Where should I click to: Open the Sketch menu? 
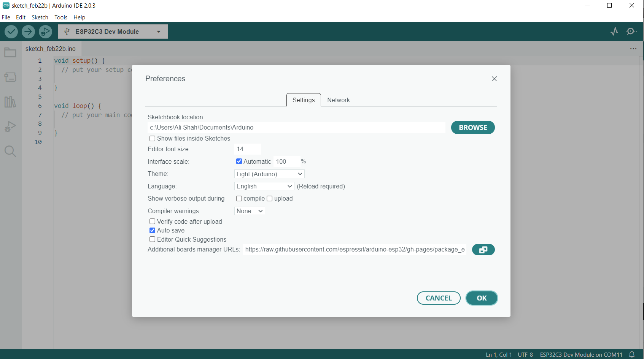pos(40,17)
